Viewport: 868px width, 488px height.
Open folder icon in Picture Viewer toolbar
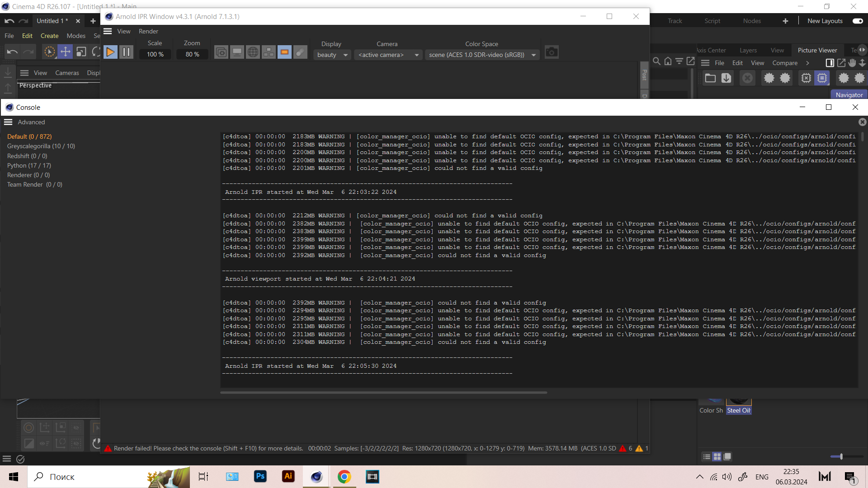pos(710,78)
